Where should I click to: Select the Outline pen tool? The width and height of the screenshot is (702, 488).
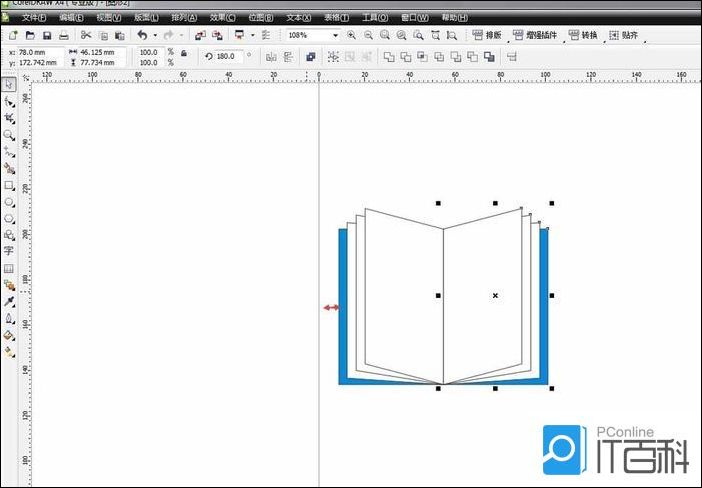pyautogui.click(x=9, y=318)
